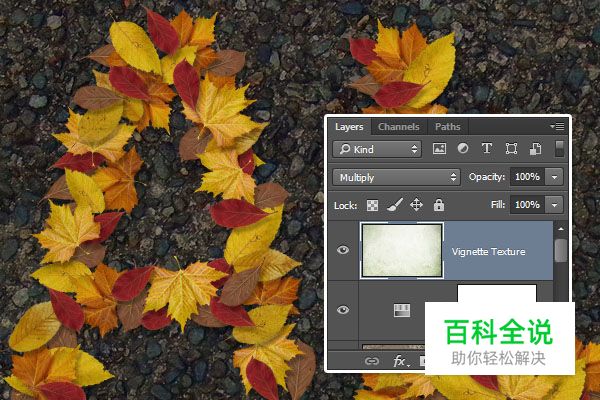Switch to the Paths tab
The image size is (600, 400).
447,127
